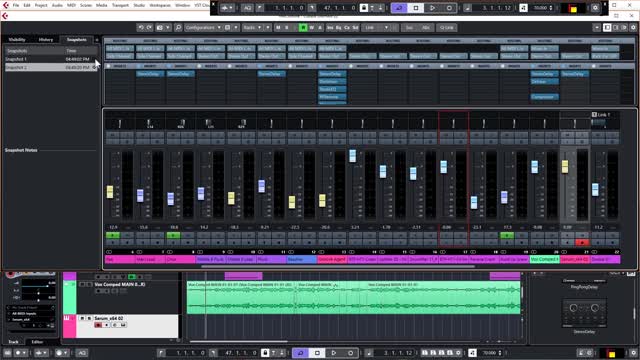Activate Cycle in the top transport bar
640x360 pixels.
(x=399, y=8)
